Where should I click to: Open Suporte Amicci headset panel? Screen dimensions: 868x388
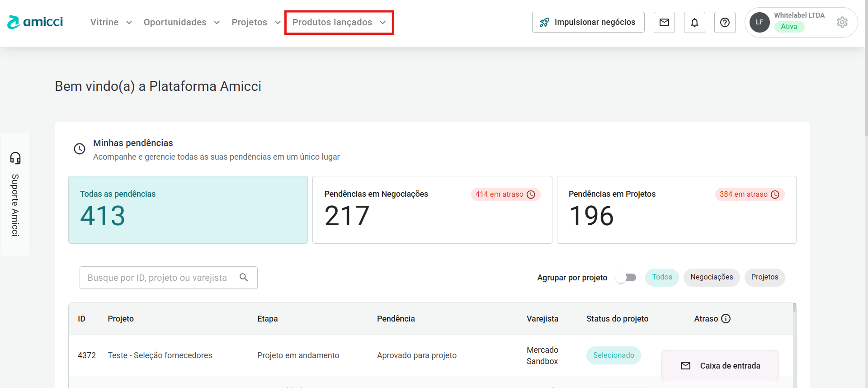pyautogui.click(x=15, y=194)
